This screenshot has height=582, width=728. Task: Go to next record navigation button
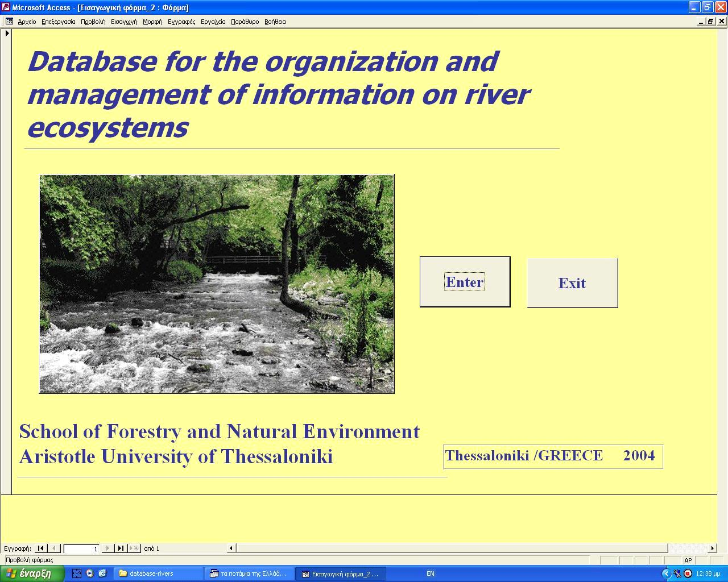coord(107,548)
